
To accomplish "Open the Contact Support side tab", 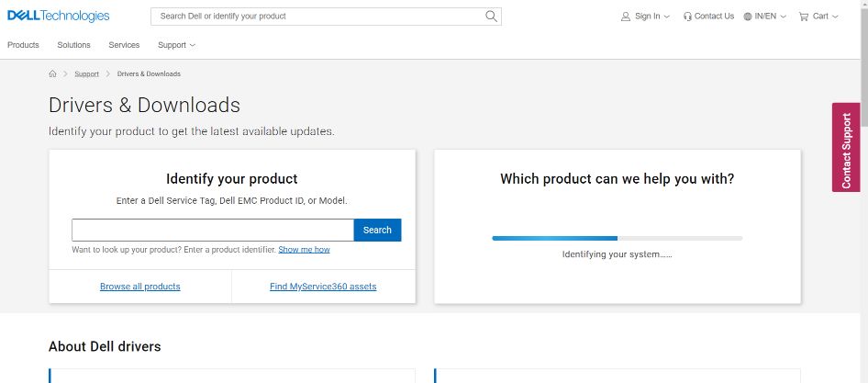I will (845, 147).
